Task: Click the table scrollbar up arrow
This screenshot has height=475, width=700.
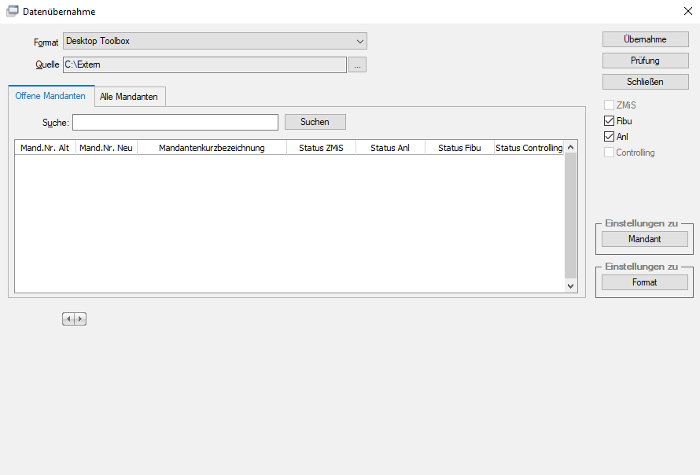Action: click(571, 147)
